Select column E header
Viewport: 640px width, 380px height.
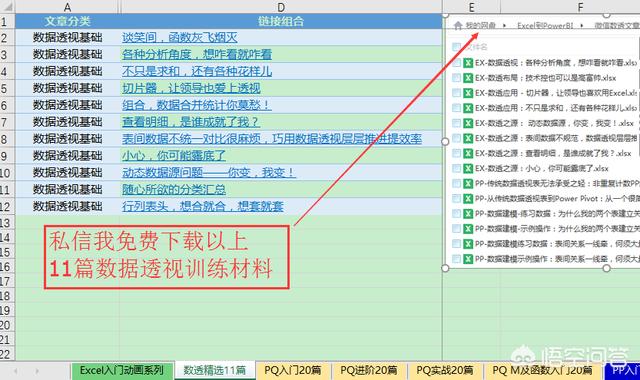pos(471,7)
